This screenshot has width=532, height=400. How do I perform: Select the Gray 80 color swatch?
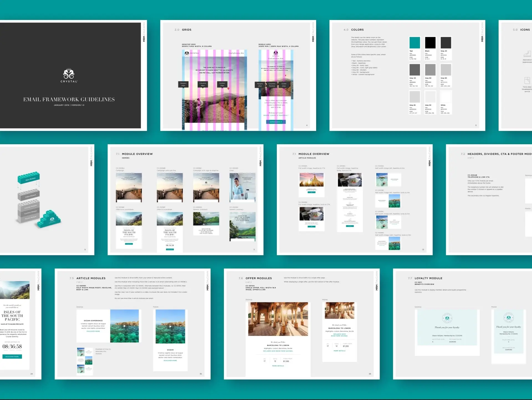(x=446, y=70)
